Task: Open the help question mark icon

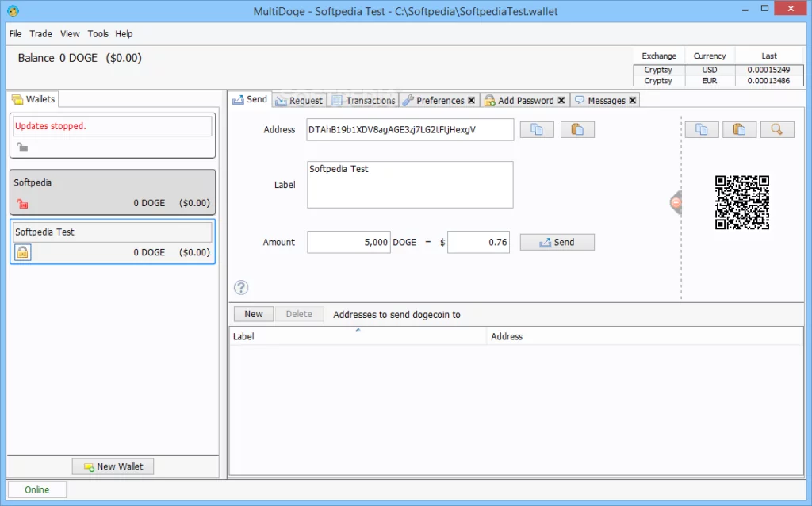Action: pyautogui.click(x=241, y=287)
